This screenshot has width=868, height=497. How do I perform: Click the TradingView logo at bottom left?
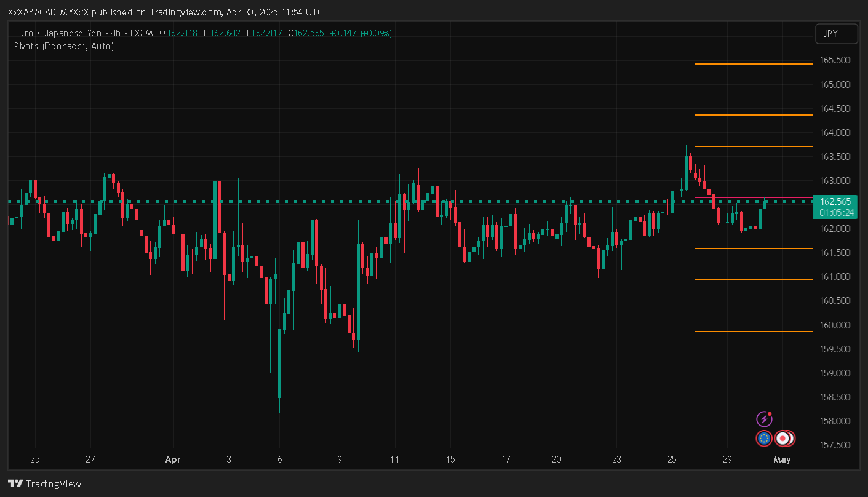coord(44,484)
